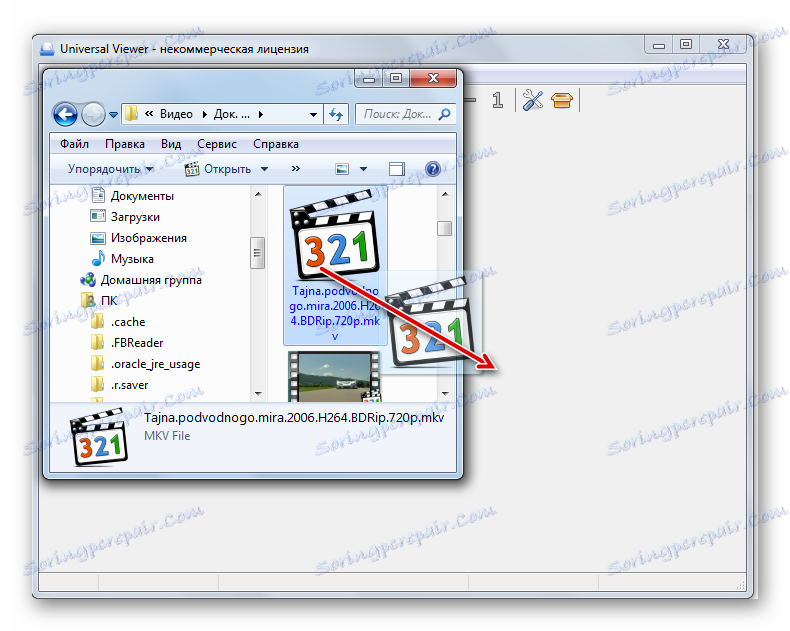Refresh the folder with the refresh icon
The width and height of the screenshot is (790, 631).
tap(336, 114)
